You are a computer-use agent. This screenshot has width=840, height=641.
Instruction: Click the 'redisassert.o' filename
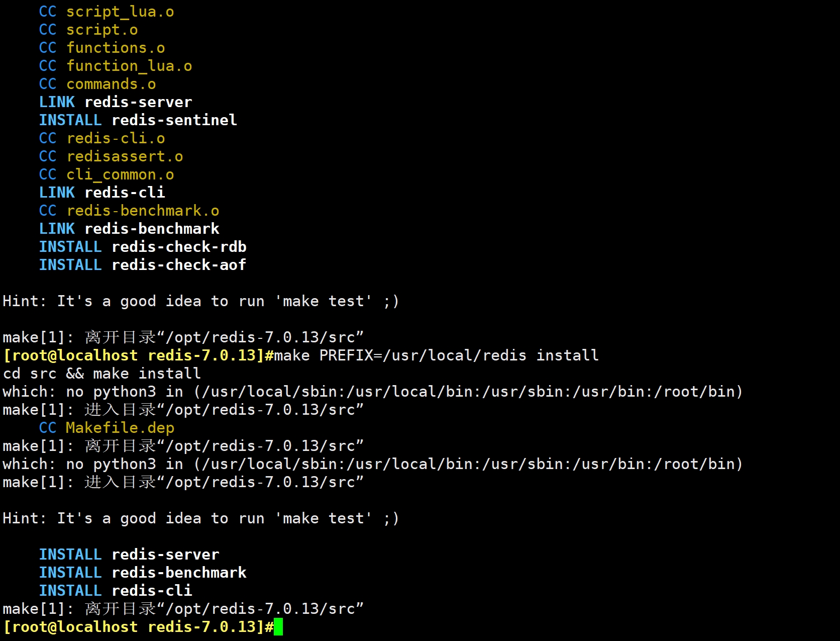tap(125, 156)
